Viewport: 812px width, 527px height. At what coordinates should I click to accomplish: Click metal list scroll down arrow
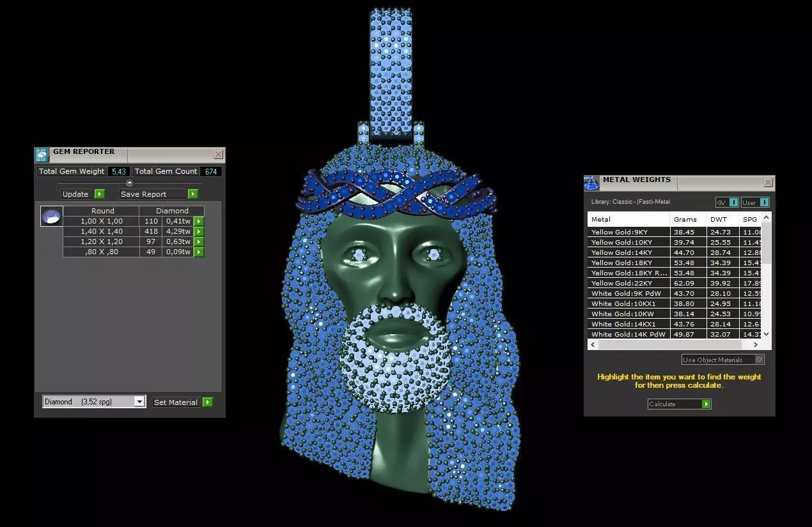(x=767, y=334)
